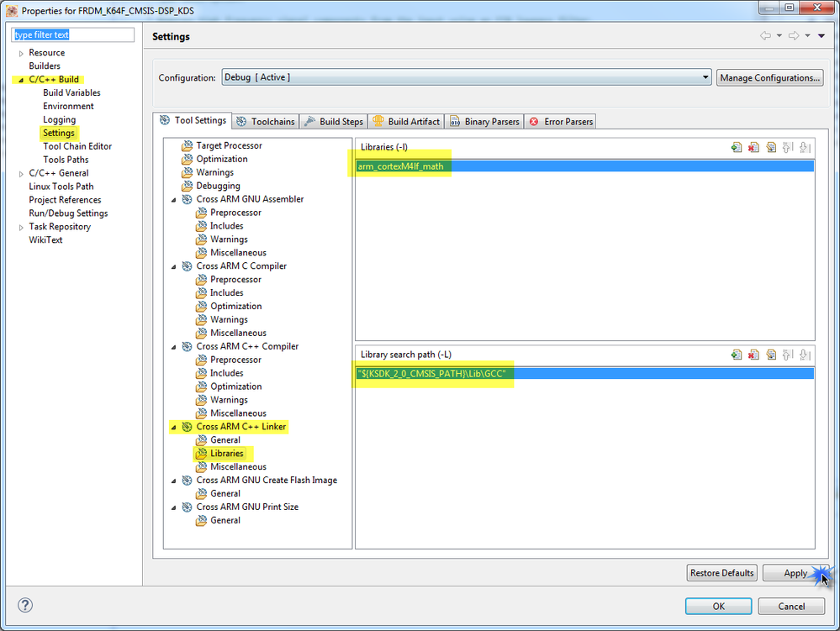The image size is (840, 631).
Task: Move library up in Libraries (-l) toolbar
Action: coord(788,147)
